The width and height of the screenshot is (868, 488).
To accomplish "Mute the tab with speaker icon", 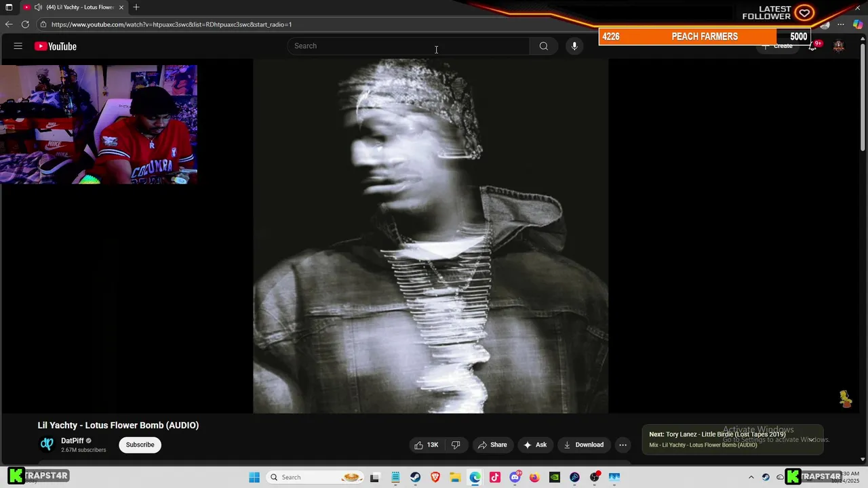I will (x=38, y=7).
